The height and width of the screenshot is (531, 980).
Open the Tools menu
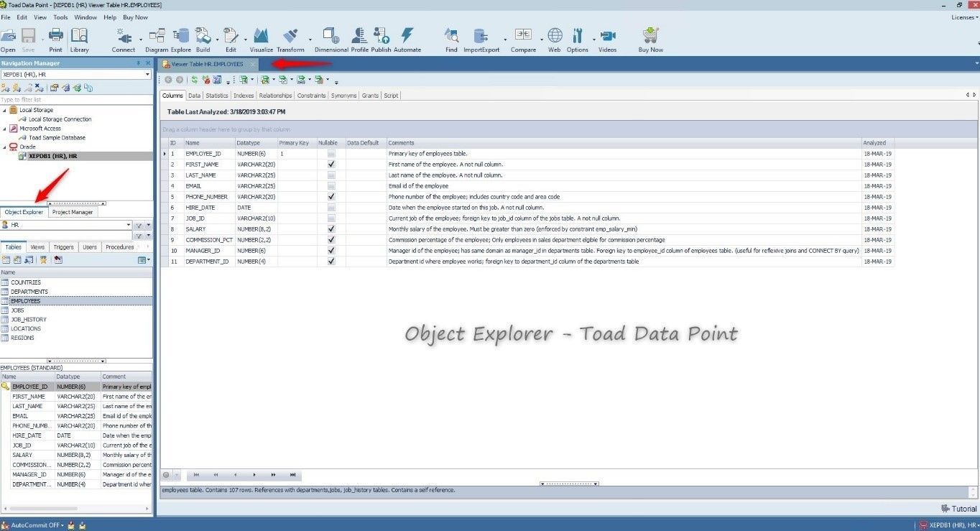pyautogui.click(x=60, y=17)
